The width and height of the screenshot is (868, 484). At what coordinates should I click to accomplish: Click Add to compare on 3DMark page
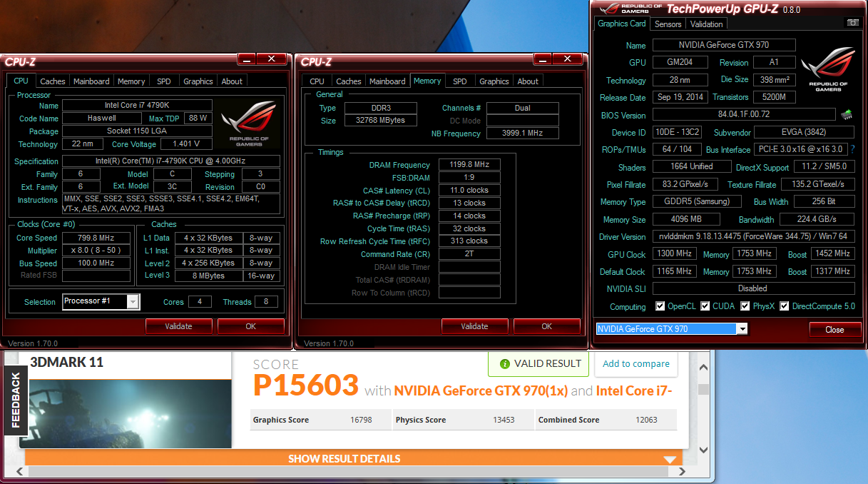point(635,363)
